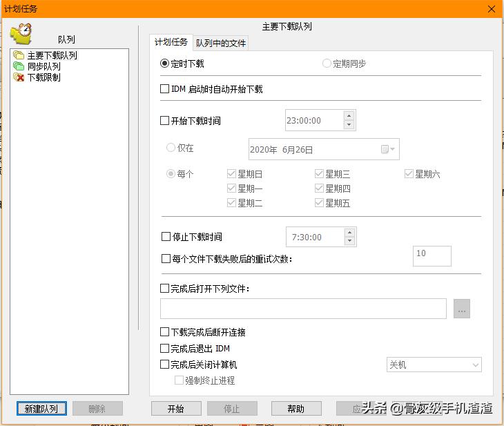504x426 pixels.
Task: Increase stop time with up arrow
Action: (350, 232)
